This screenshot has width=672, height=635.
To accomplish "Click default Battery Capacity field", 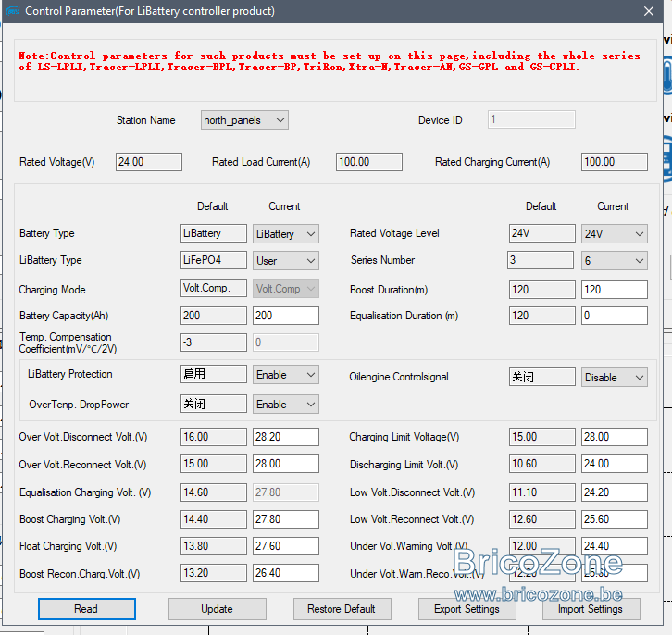I will pos(214,316).
